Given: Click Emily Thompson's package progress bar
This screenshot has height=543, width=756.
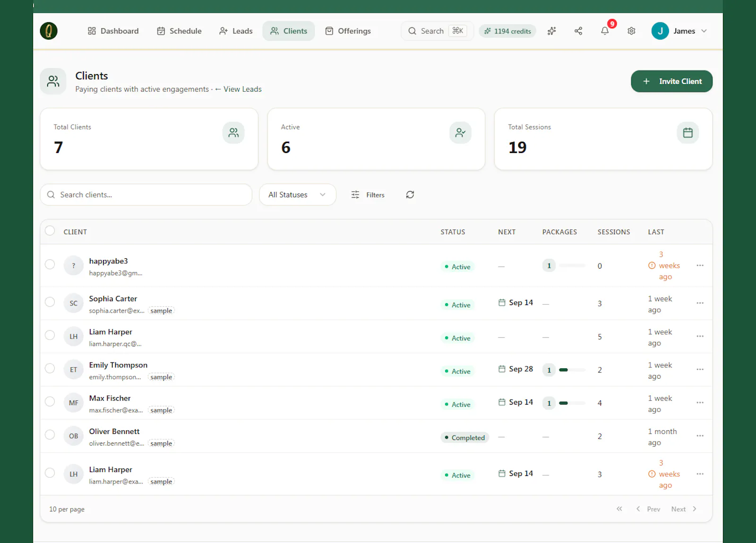Looking at the screenshot, I should pyautogui.click(x=572, y=370).
